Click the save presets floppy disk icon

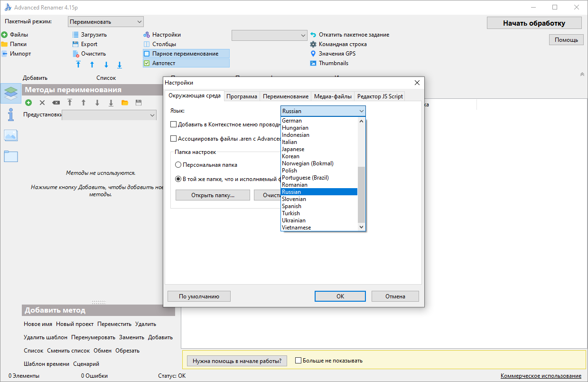pyautogui.click(x=139, y=103)
